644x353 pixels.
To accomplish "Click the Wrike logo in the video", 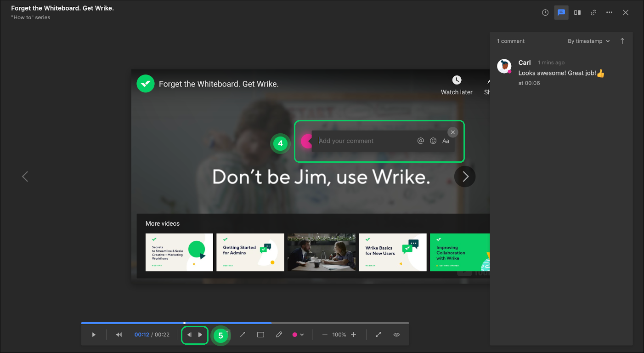I will 146,84.
